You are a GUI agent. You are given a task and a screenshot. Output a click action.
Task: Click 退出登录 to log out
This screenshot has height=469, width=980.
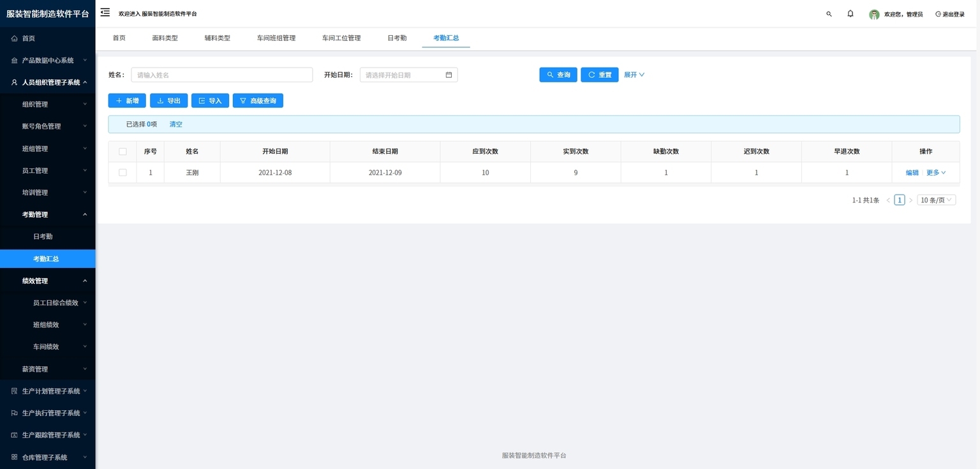point(950,14)
